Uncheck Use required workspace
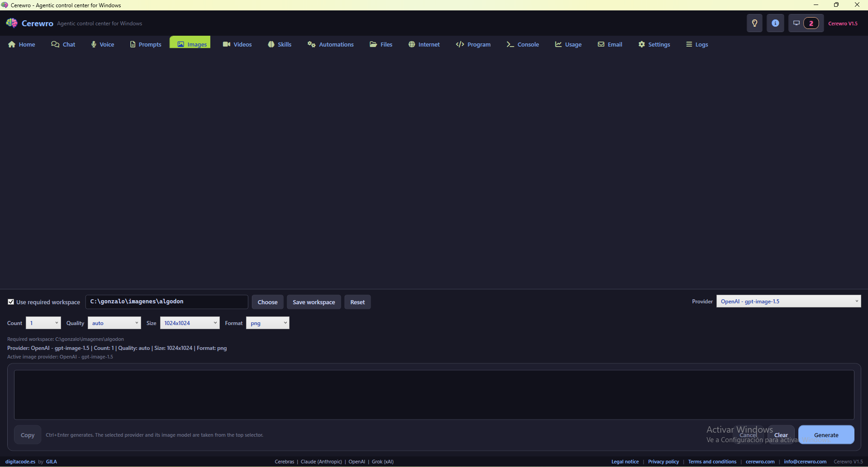Screen dimensions: 868x467 pos(11,302)
